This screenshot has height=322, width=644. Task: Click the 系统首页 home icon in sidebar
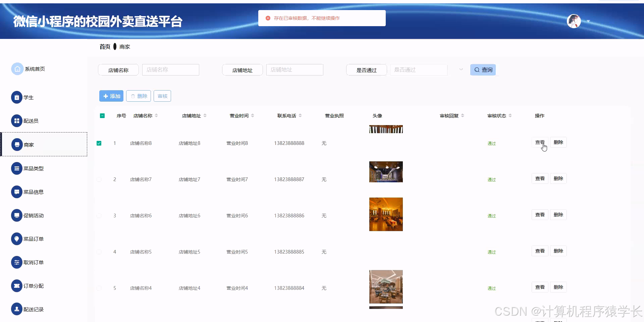click(x=17, y=69)
